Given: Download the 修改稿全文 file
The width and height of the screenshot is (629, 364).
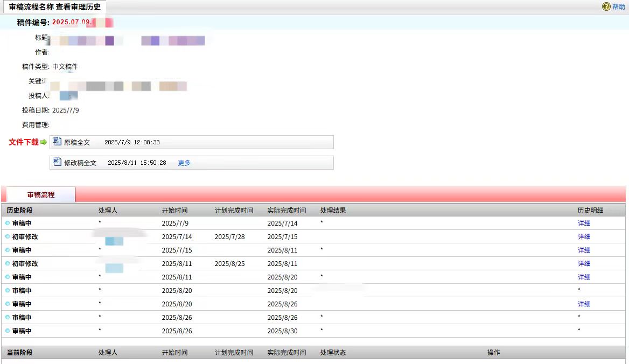Looking at the screenshot, I should click(80, 163).
